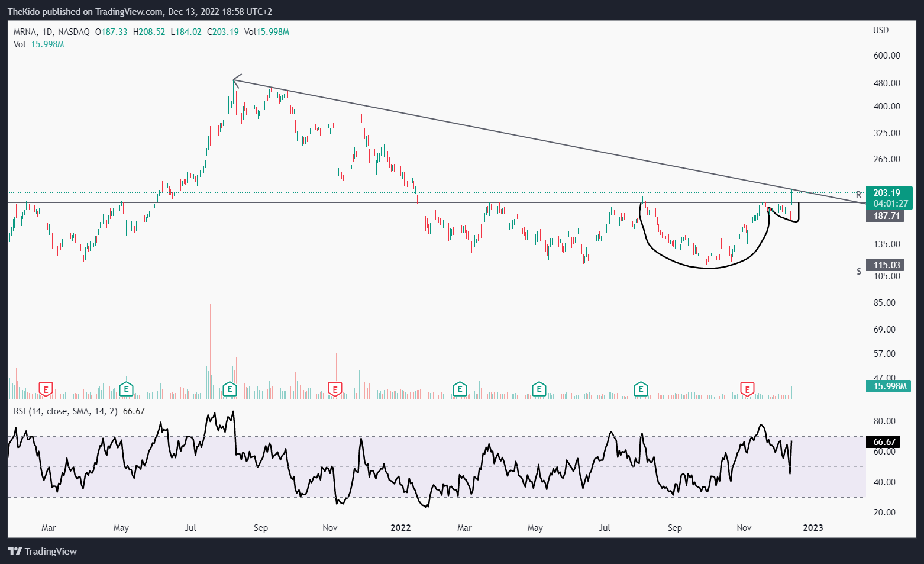Open the green earnings marker near March 2022
The height and width of the screenshot is (564, 924).
(460, 389)
